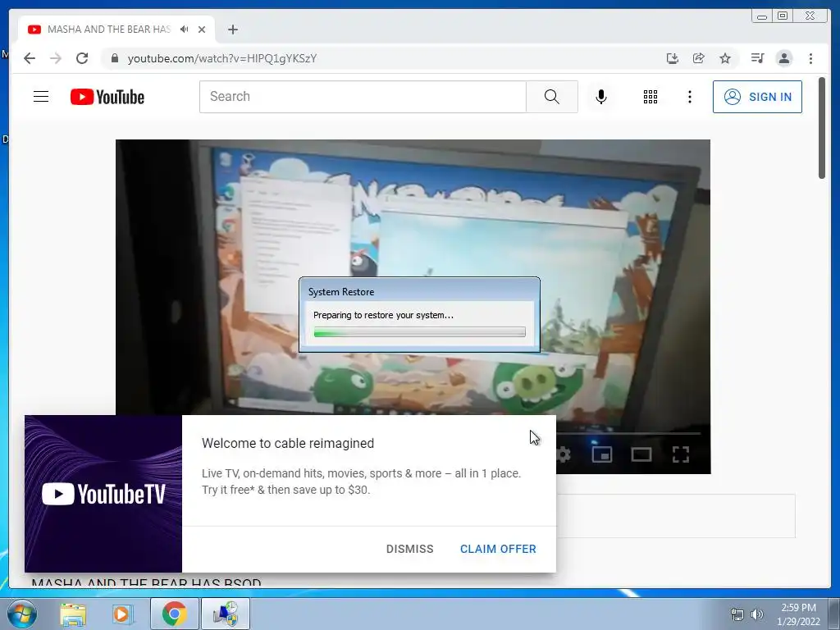Minimize the Chrome window

tap(762, 16)
